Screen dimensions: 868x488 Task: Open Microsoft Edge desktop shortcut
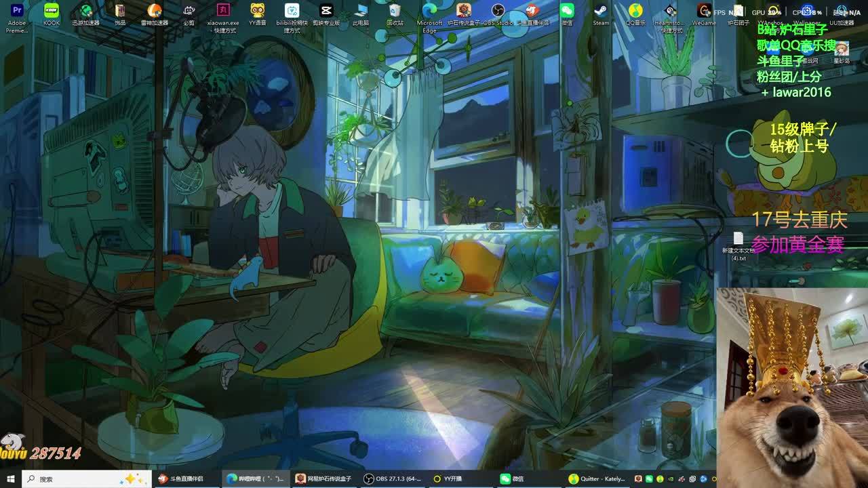pyautogui.click(x=429, y=12)
